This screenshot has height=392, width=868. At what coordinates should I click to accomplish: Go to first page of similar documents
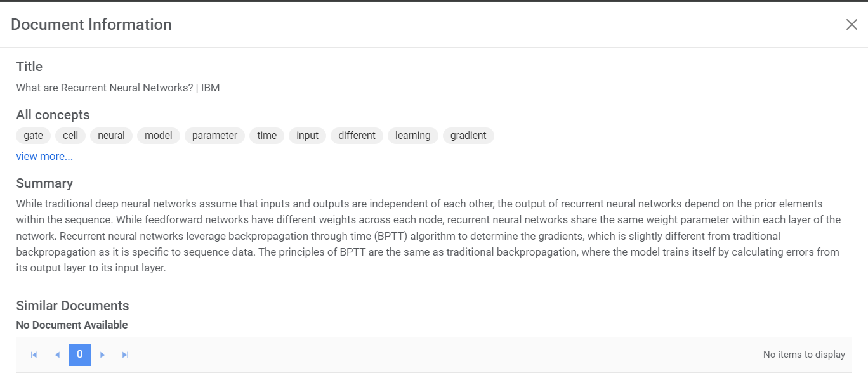point(34,355)
